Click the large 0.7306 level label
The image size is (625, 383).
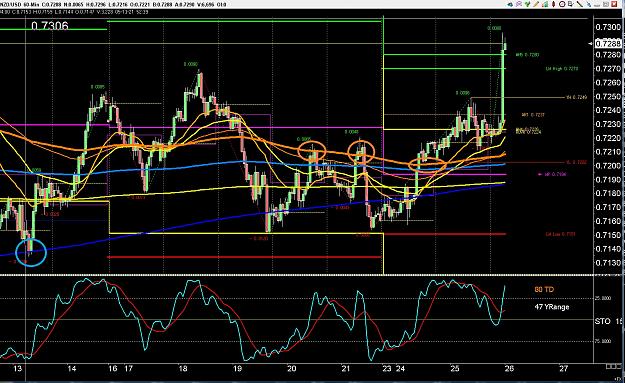pos(49,26)
